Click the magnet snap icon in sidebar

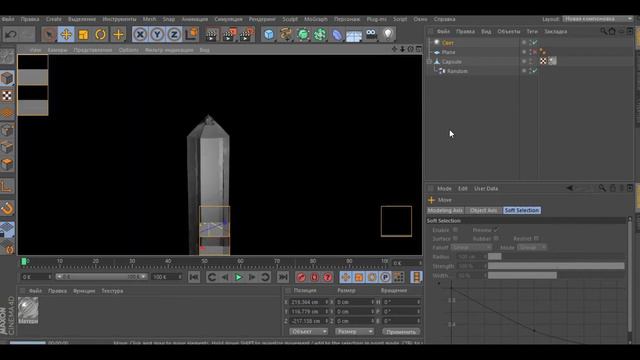click(7, 209)
